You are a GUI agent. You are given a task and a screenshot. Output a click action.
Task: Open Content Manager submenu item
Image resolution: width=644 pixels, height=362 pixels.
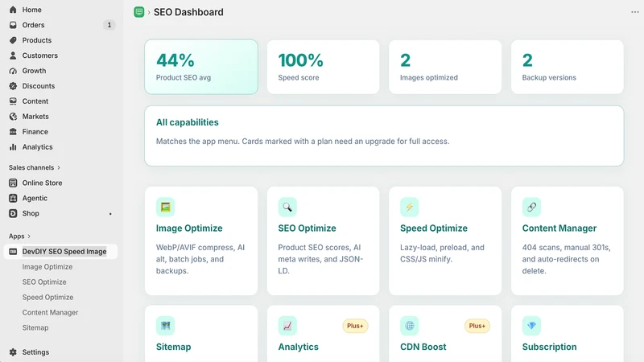(50, 312)
